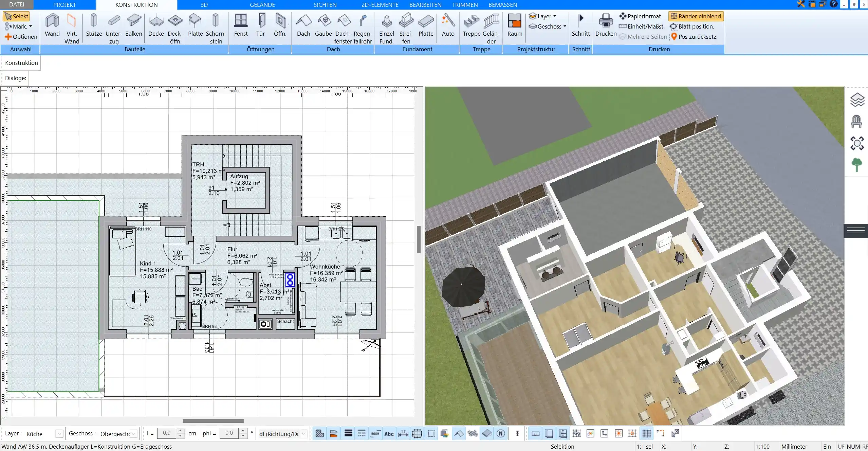The width and height of the screenshot is (868, 451).
Task: Select the Treppe staircase tool
Action: tap(472, 25)
